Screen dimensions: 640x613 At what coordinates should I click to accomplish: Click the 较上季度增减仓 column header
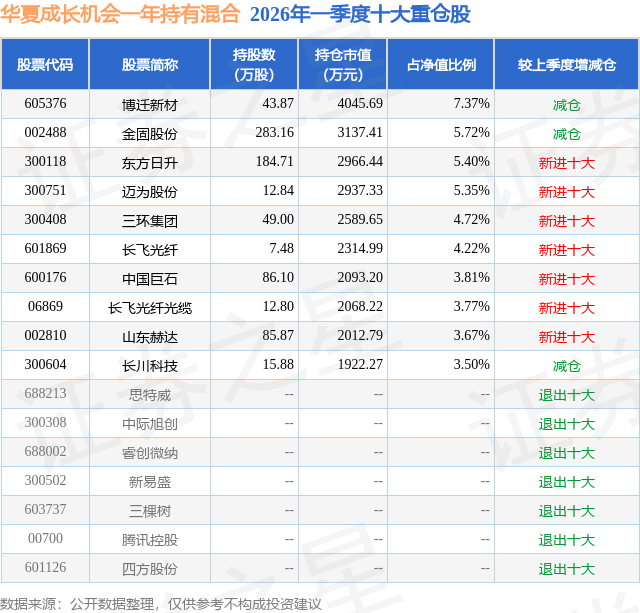click(x=567, y=64)
